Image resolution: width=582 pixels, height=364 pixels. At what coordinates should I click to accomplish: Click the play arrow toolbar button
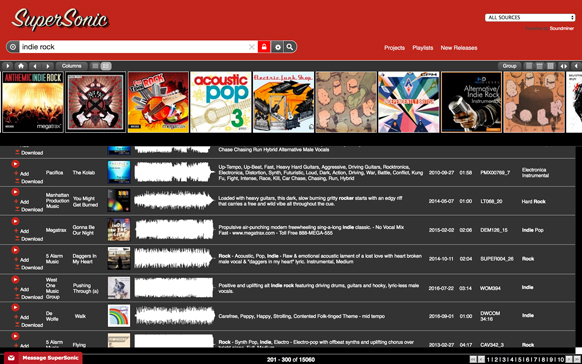click(8, 66)
